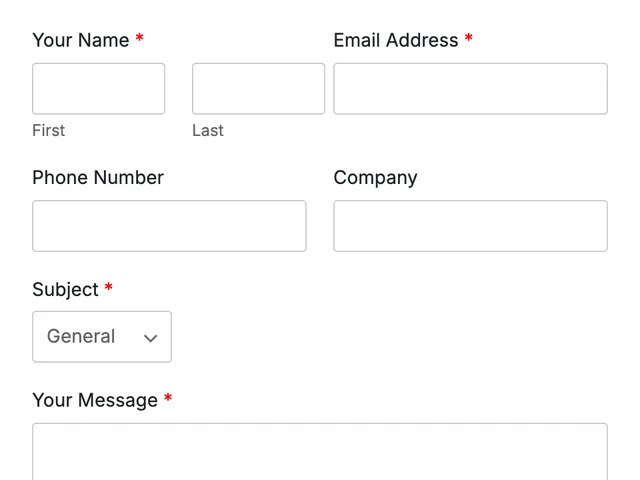640x480 pixels.
Task: Click into the Company text field
Action: pos(470,226)
